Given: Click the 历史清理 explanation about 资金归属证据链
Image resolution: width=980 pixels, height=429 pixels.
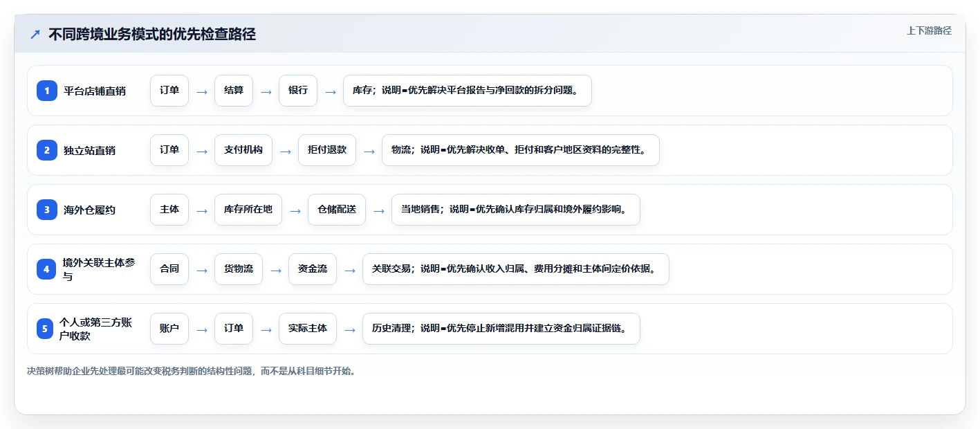Looking at the screenshot, I should (x=501, y=329).
